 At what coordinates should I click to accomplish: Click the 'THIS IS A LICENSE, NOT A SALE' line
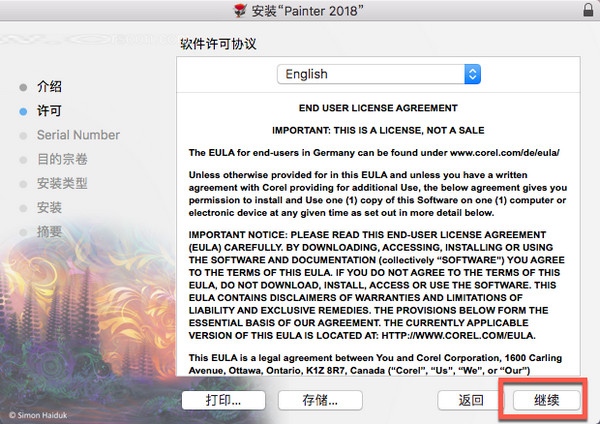pyautogui.click(x=409, y=130)
